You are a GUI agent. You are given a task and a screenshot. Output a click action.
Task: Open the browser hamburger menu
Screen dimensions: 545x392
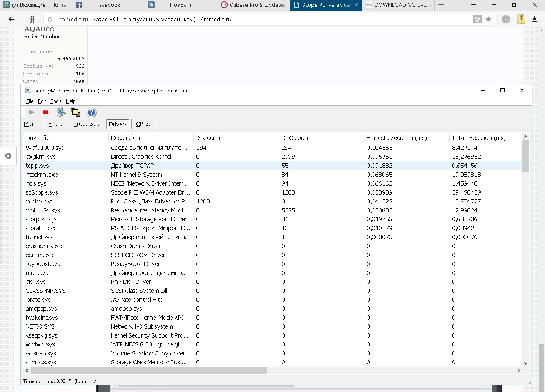tap(474, 5)
